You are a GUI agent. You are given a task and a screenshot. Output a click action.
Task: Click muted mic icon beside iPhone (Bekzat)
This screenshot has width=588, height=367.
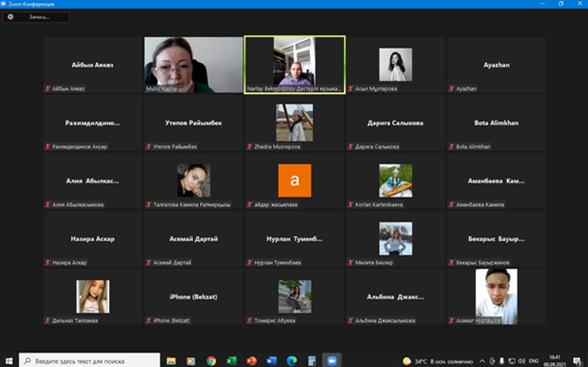point(149,321)
